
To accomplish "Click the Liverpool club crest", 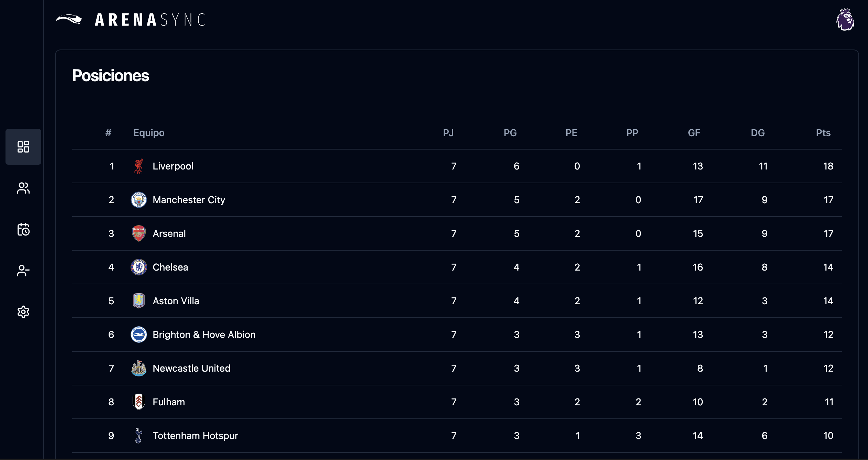I will (138, 166).
